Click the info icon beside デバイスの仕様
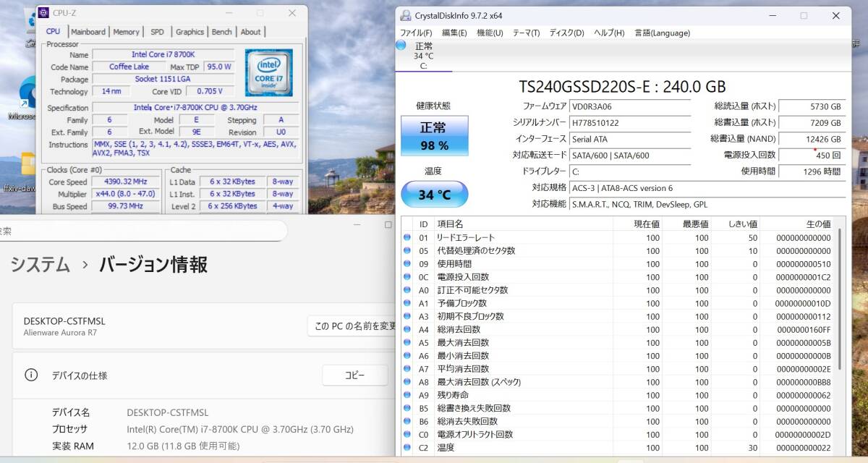 coord(31,375)
